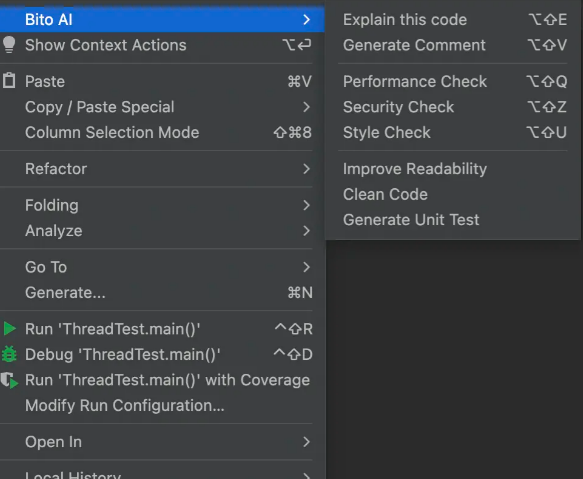Click the clipboard Paste icon
Image resolution: width=583 pixels, height=479 pixels.
pyautogui.click(x=9, y=81)
